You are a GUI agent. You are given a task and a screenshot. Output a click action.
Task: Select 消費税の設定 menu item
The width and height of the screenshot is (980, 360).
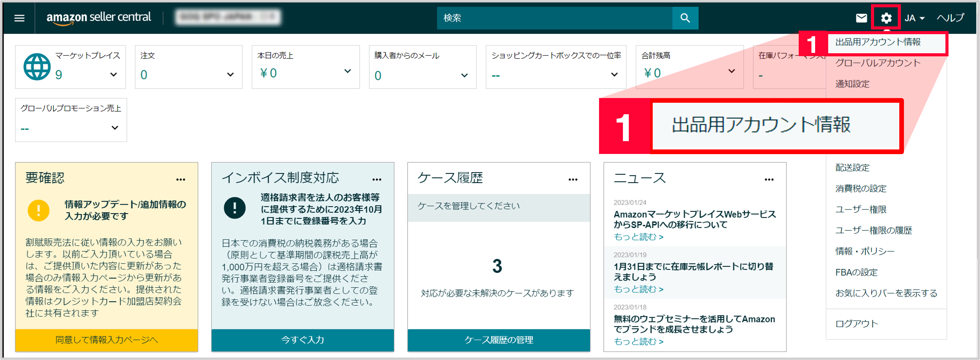[x=861, y=189]
